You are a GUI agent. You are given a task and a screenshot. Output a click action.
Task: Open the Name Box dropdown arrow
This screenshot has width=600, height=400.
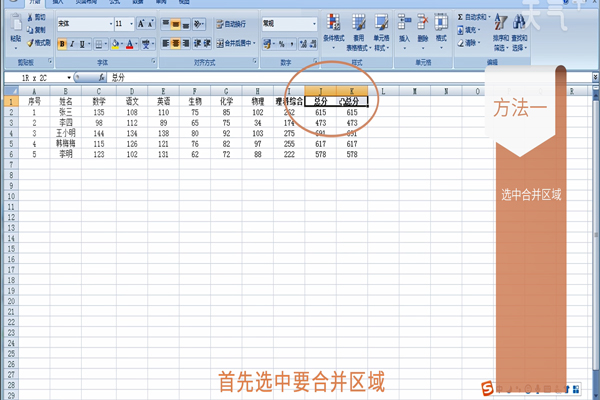(x=69, y=78)
